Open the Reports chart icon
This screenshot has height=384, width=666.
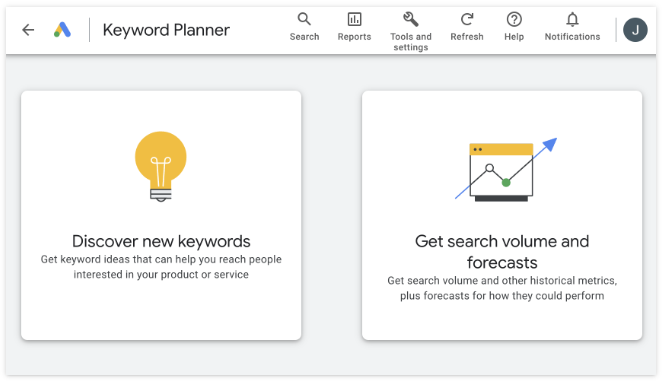(x=354, y=19)
